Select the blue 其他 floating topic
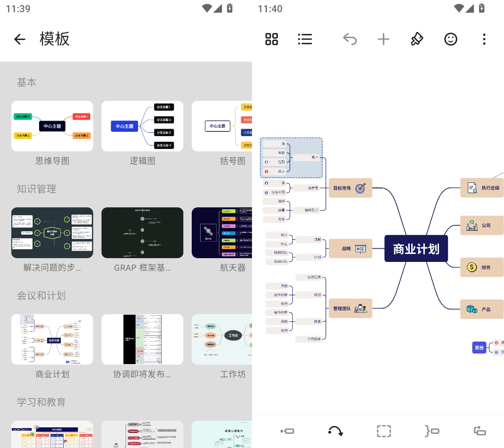 479,347
